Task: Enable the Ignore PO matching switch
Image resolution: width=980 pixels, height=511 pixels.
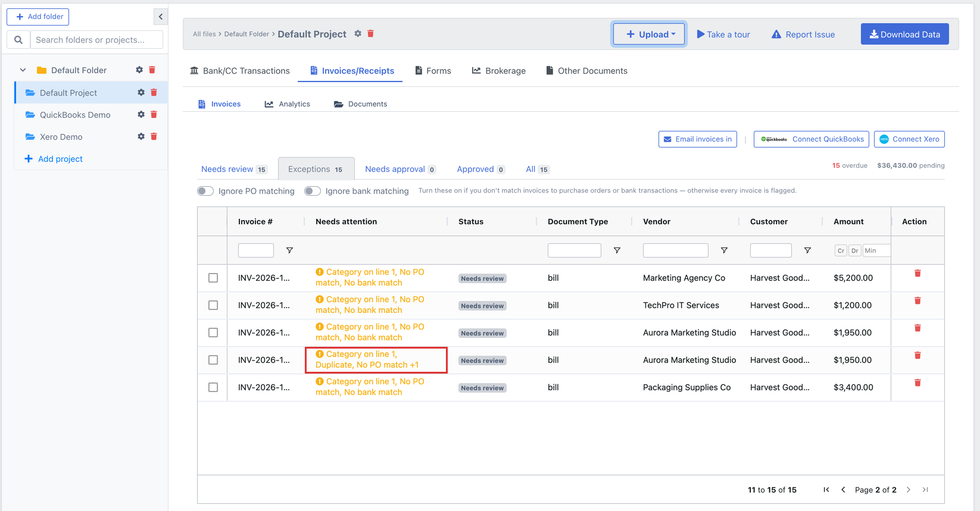Action: (205, 191)
